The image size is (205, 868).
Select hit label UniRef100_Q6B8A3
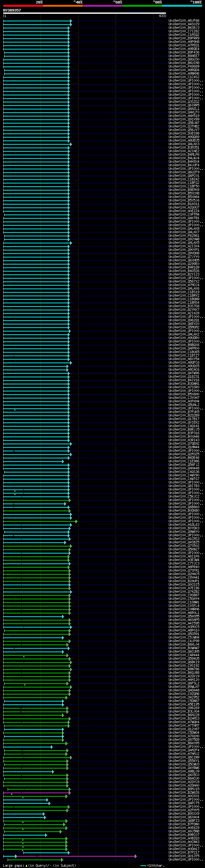point(184,507)
